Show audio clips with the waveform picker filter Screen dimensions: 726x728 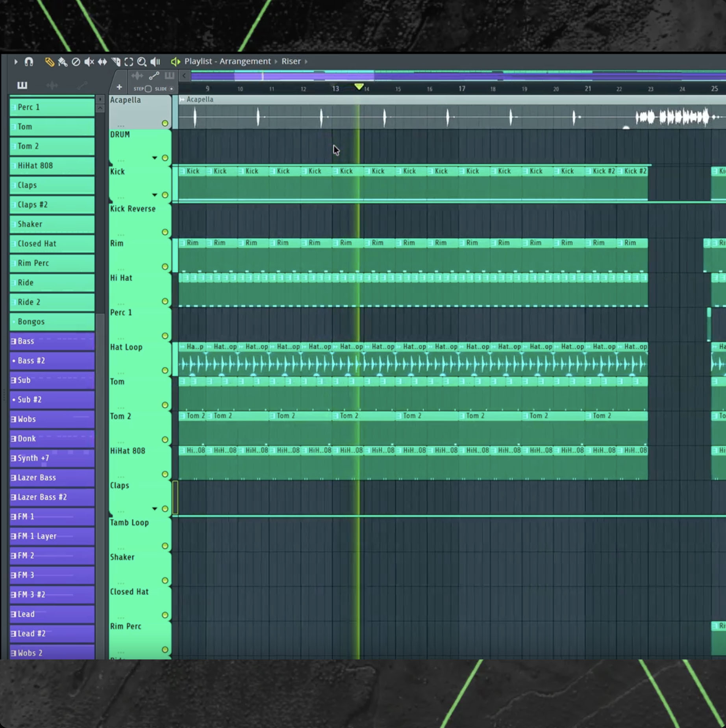point(52,85)
